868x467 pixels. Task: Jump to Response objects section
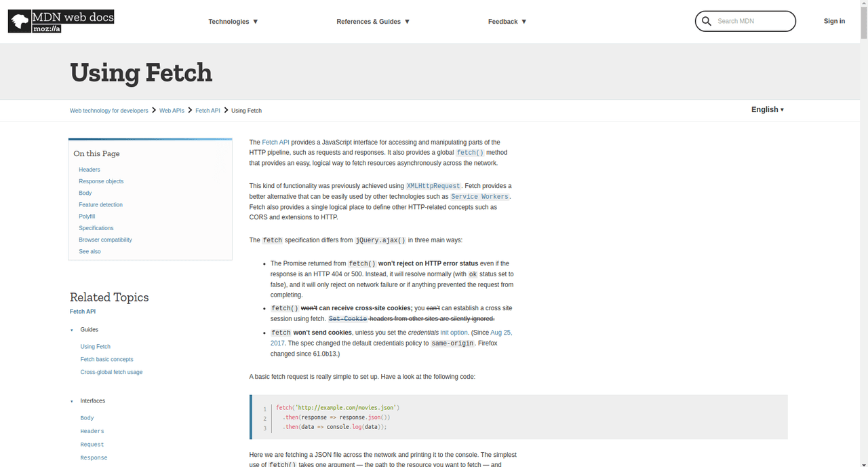tap(101, 181)
